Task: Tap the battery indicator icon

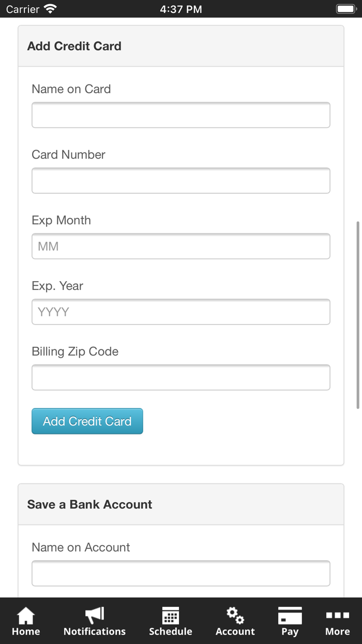Action: 345,9
